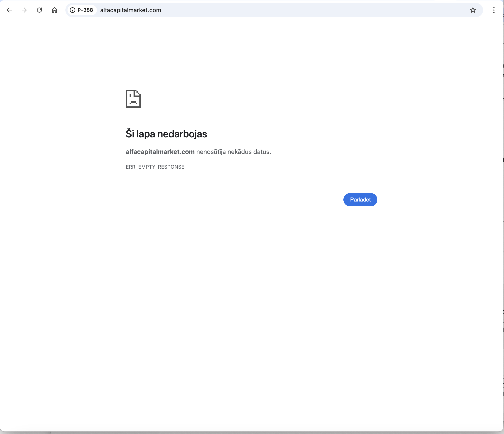View site information via P-388 chip
The image size is (504, 434).
pyautogui.click(x=82, y=10)
